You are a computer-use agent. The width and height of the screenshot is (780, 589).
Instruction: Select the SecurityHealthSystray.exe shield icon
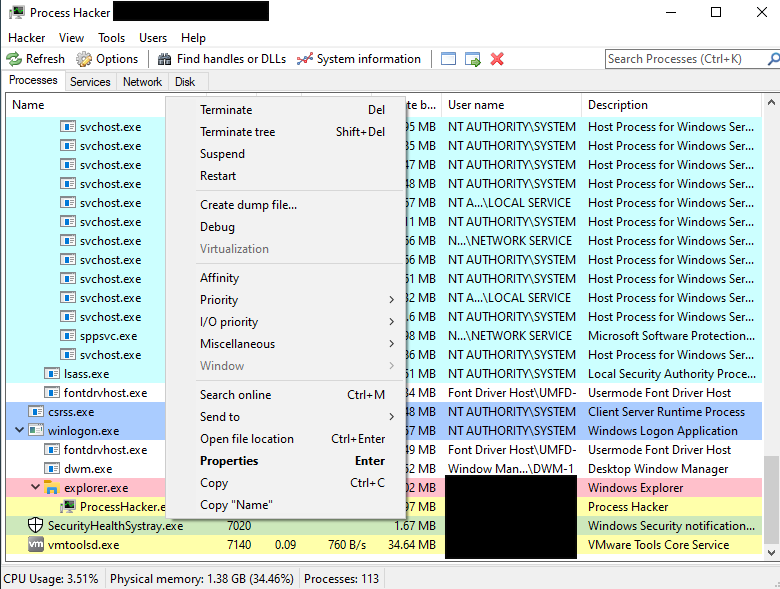(x=36, y=526)
